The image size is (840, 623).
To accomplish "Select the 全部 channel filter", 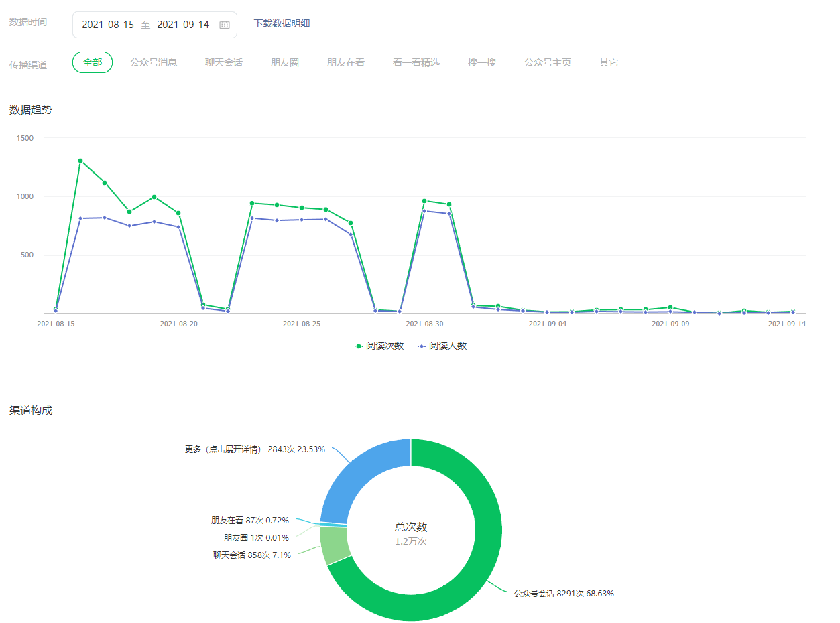I will click(x=93, y=62).
